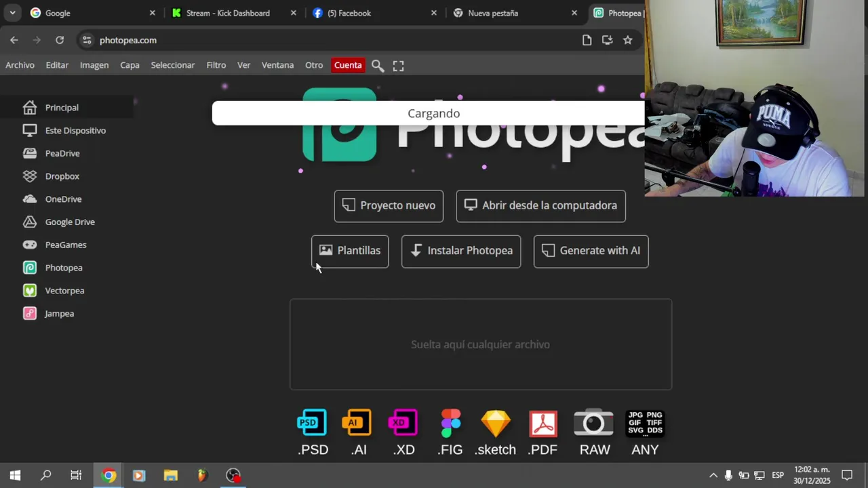This screenshot has height=488, width=868.
Task: Open the Filtro menu
Action: click(x=216, y=65)
